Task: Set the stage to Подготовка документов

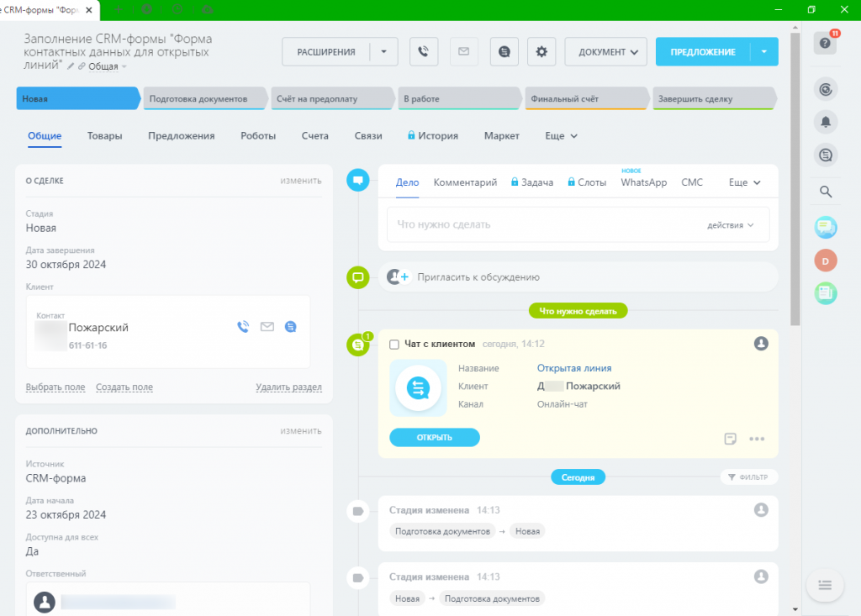Action: (x=205, y=99)
